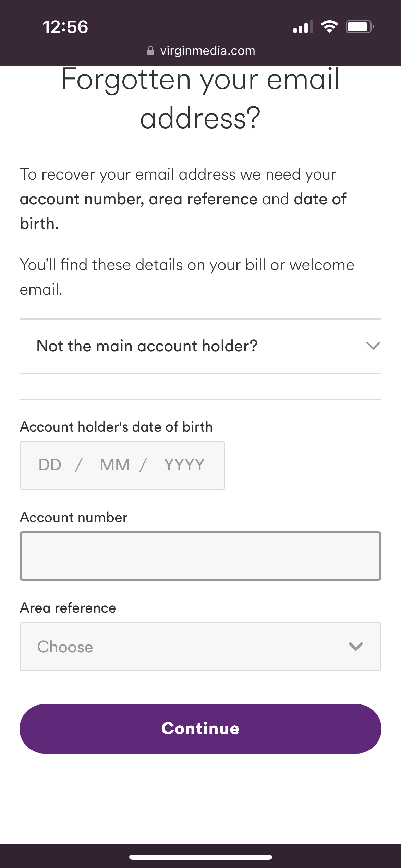The width and height of the screenshot is (401, 868).
Task: Select the 'Choose' area reference combo box
Action: pyautogui.click(x=200, y=647)
